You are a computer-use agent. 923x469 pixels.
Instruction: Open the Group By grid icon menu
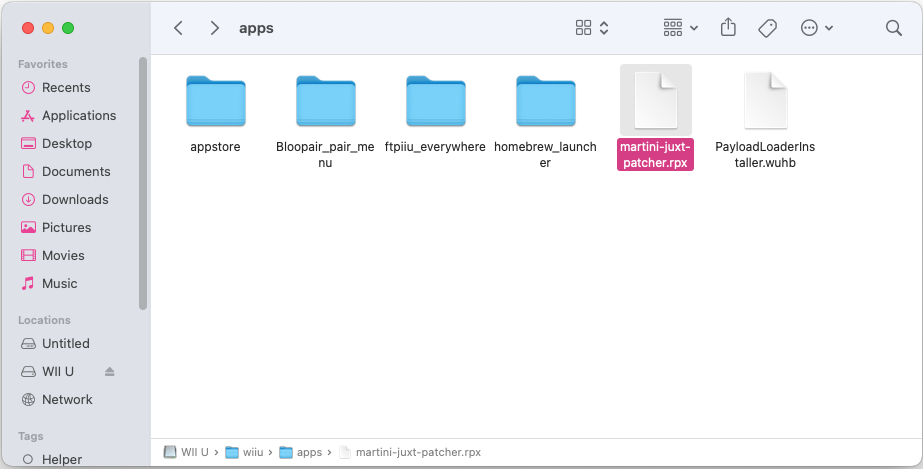point(680,28)
